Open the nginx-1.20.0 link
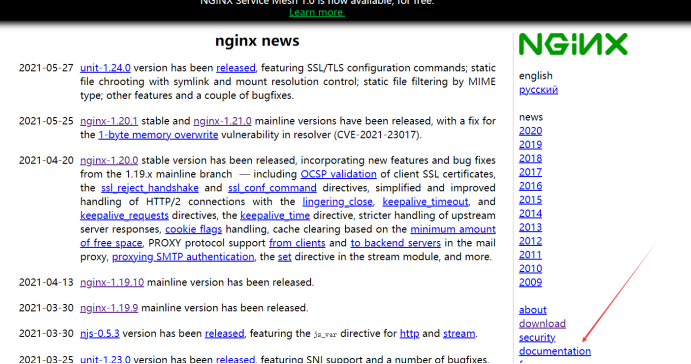 tap(109, 160)
